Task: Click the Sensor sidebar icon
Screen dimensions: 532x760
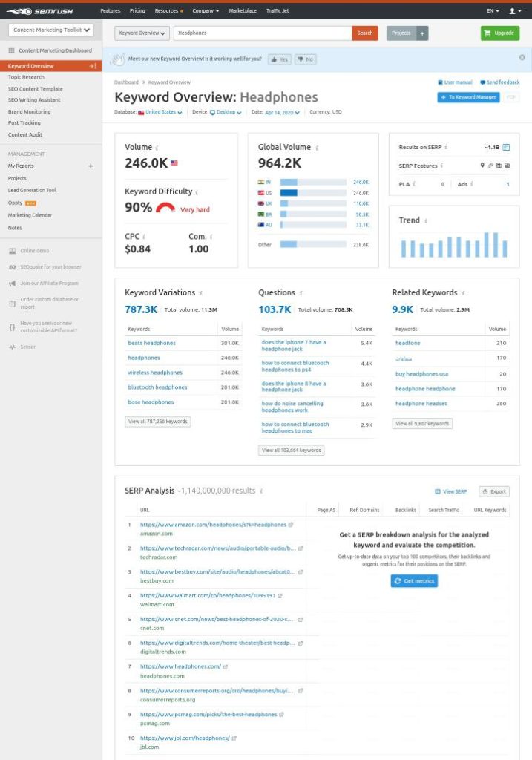Action: pos(12,347)
